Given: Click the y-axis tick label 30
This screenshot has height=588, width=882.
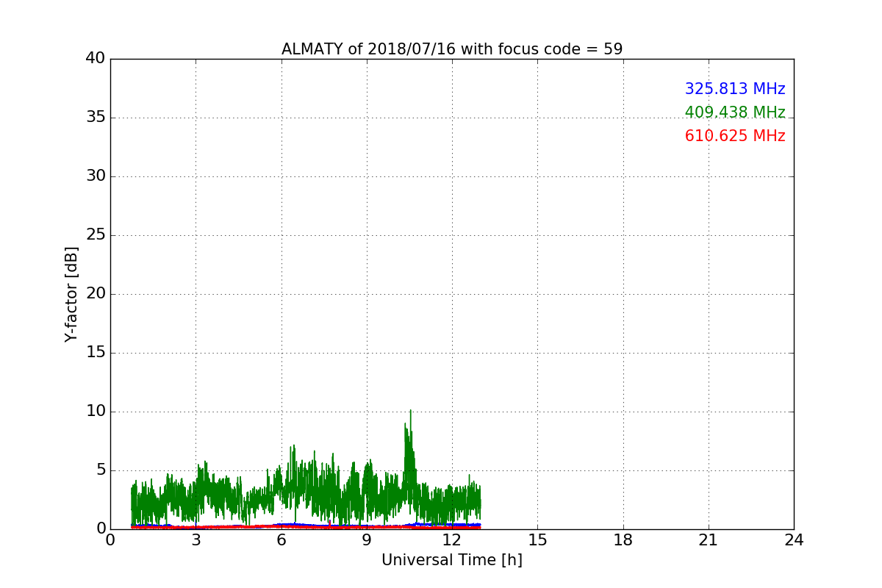Looking at the screenshot, I should [x=96, y=176].
